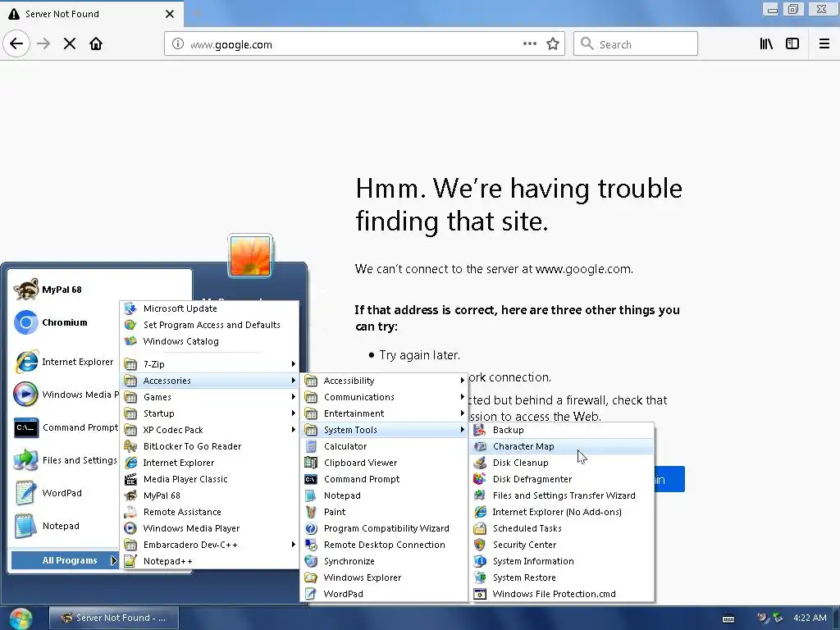840x630 pixels.
Task: Open Set Program Access and Defaults
Action: [x=209, y=325]
